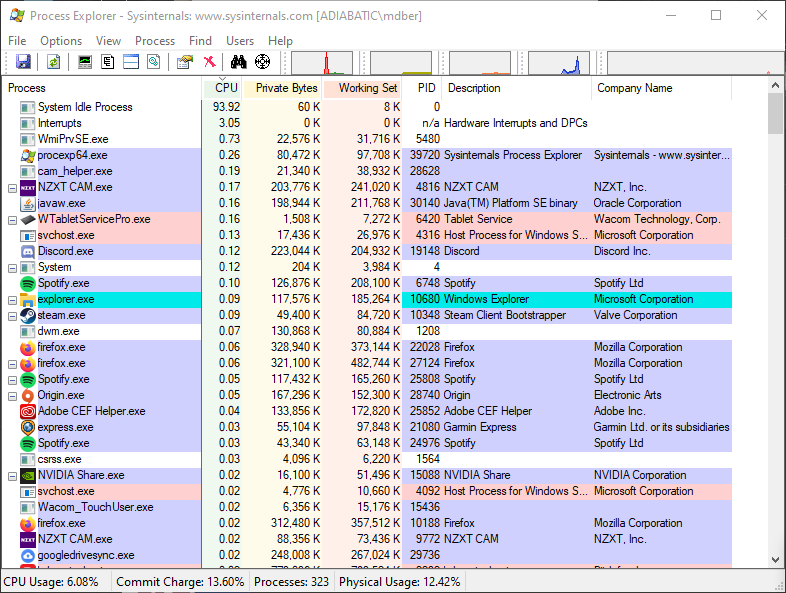Click the DLL/handle view toolbar icon

[153, 62]
